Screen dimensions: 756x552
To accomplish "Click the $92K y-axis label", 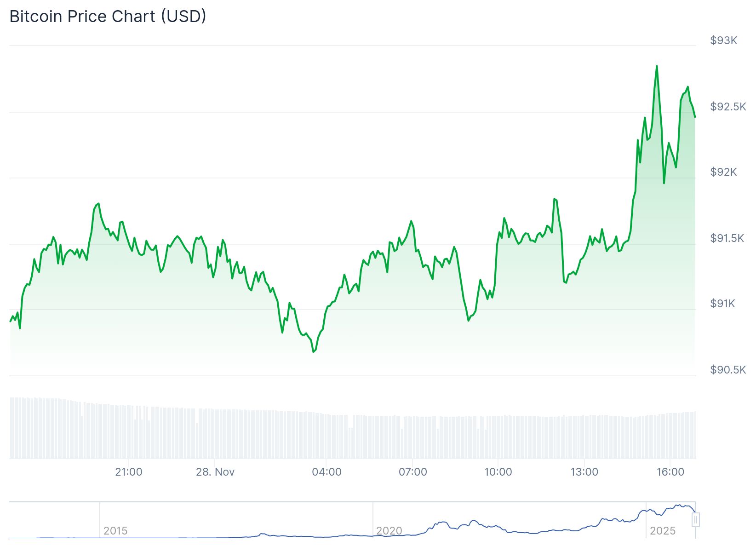I will point(723,172).
